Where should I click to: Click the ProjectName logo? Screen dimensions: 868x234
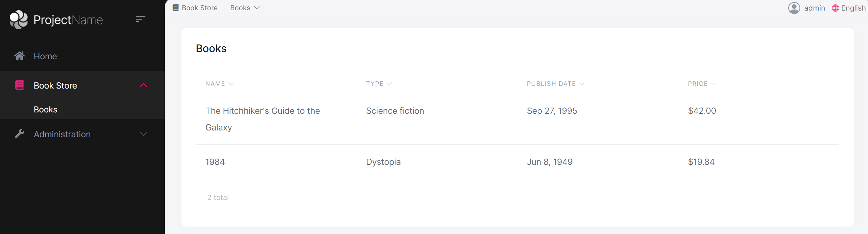pos(56,19)
